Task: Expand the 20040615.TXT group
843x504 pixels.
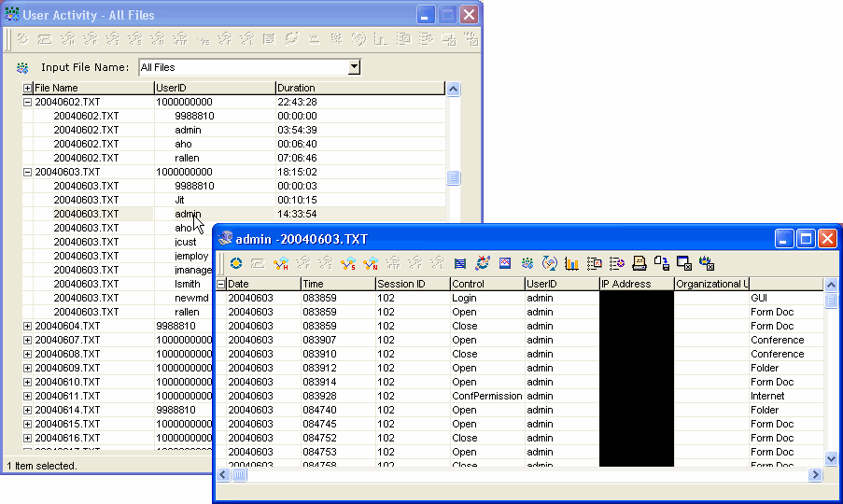Action: (x=27, y=424)
